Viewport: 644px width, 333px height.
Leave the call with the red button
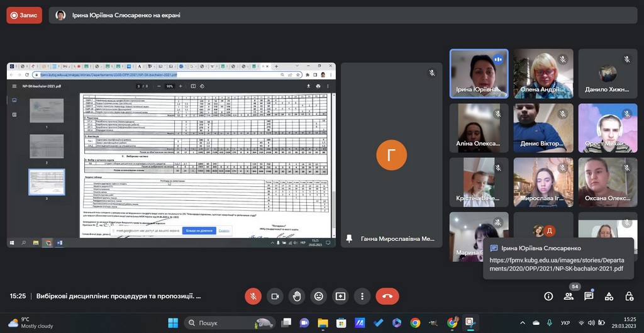point(387,296)
